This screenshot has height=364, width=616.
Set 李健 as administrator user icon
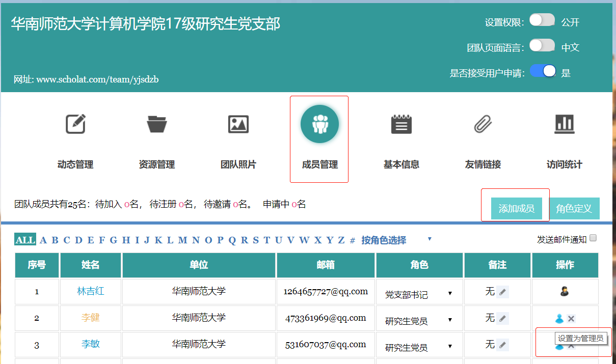click(x=559, y=319)
